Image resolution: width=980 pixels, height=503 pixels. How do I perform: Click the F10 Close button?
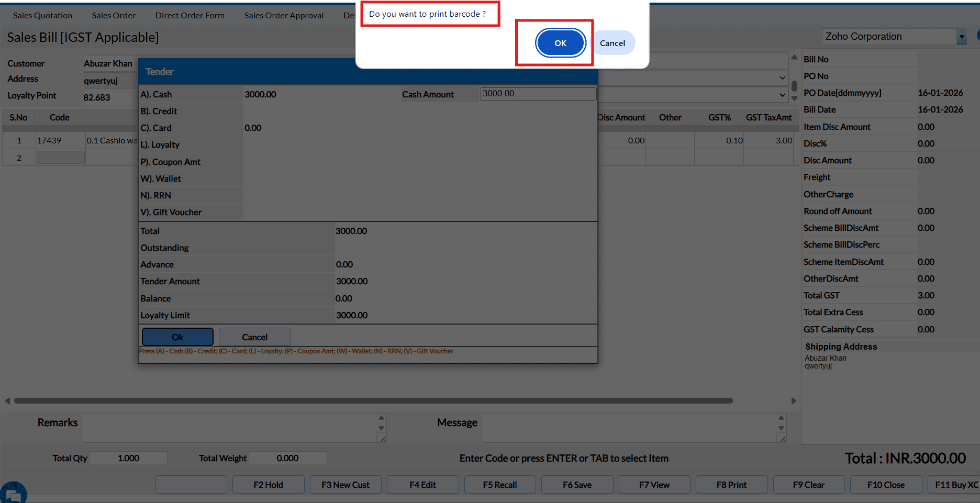point(886,485)
